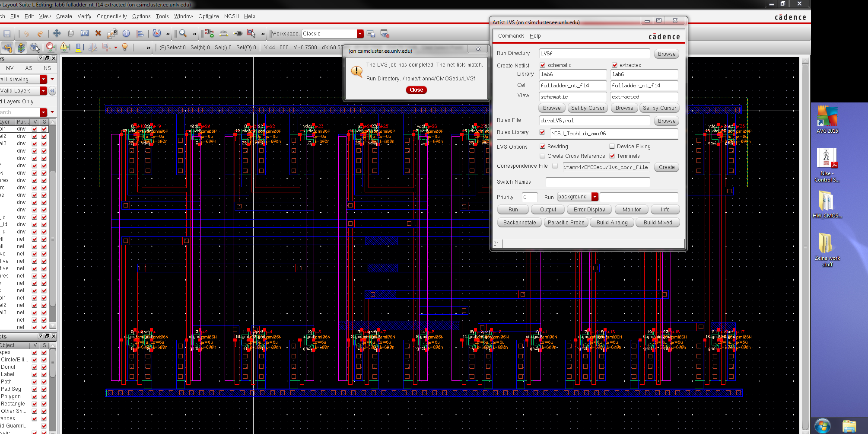
Task: Click the Output button
Action: point(548,210)
